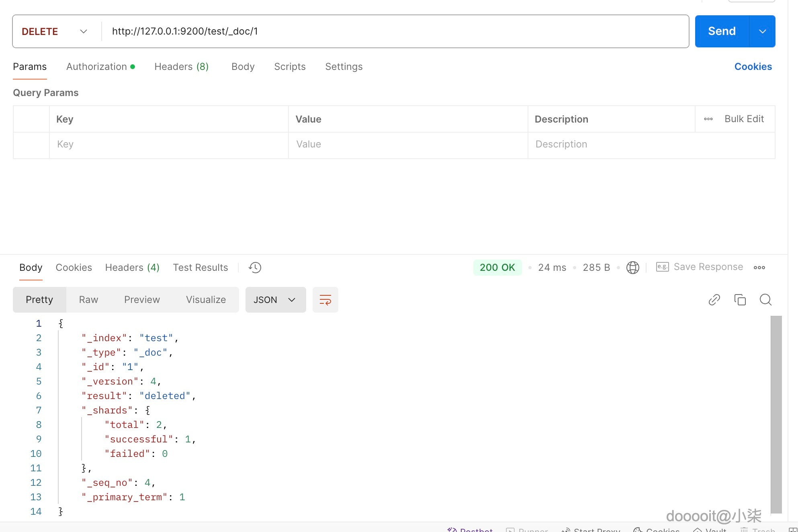Copy response body to clipboard
Viewport: 798px width, 532px height.
(740, 300)
